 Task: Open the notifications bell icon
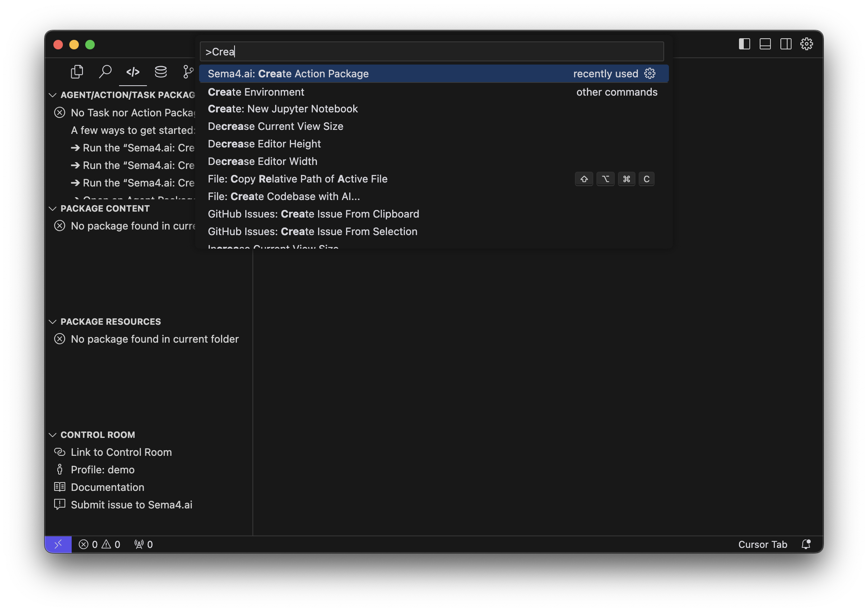tap(806, 544)
